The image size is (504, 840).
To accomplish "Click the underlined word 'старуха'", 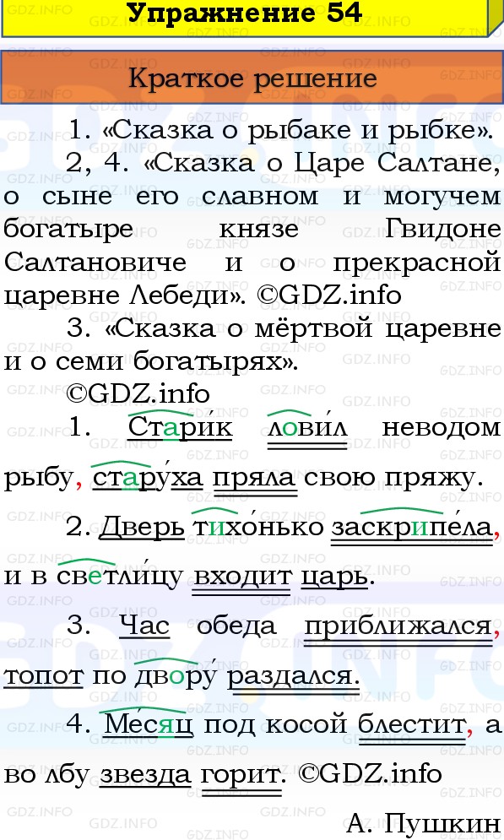I will pos(148,477).
